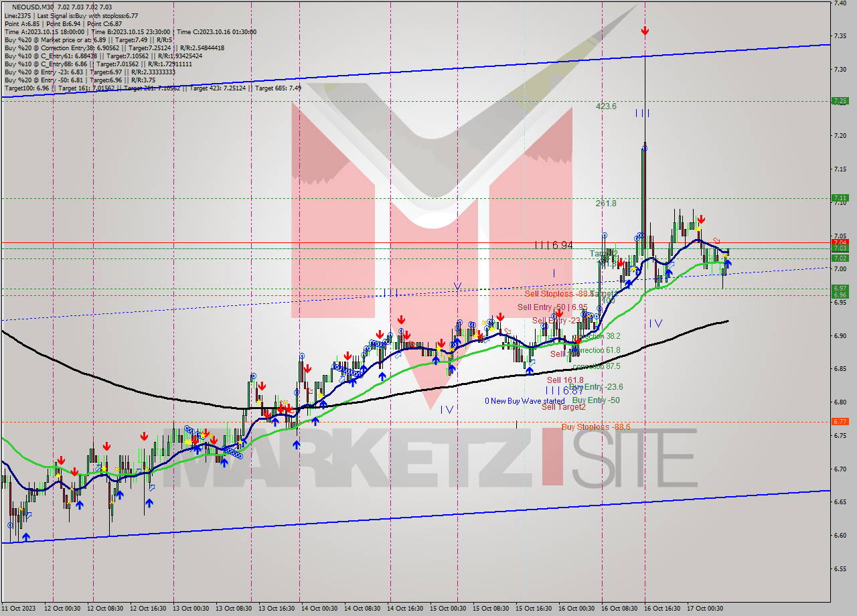The height and width of the screenshot is (616, 857).
Task: Click the '17 Oct 00:30' time label
Action: click(x=704, y=609)
